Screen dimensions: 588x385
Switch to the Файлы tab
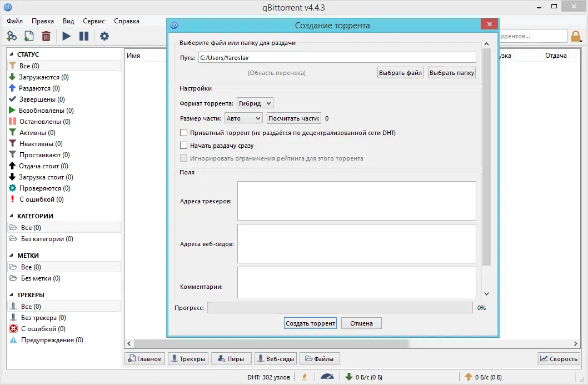pos(320,359)
